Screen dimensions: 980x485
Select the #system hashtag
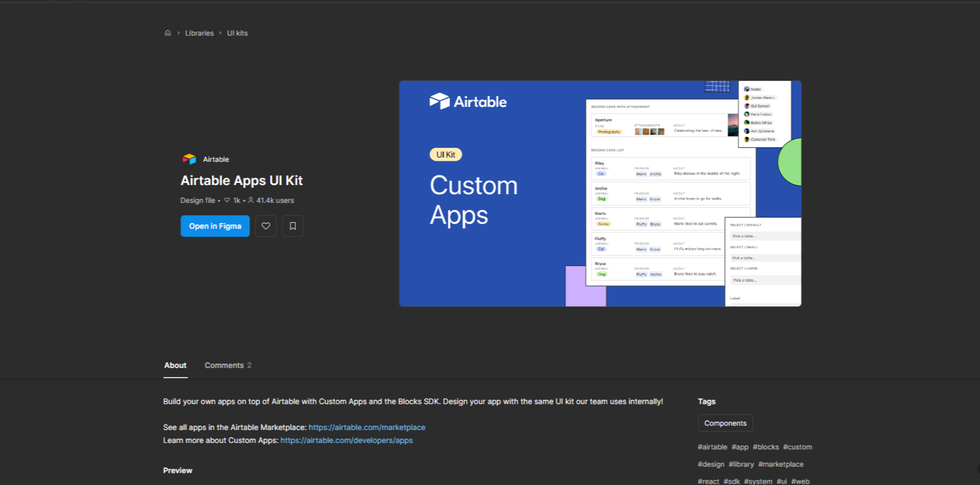[x=758, y=481]
